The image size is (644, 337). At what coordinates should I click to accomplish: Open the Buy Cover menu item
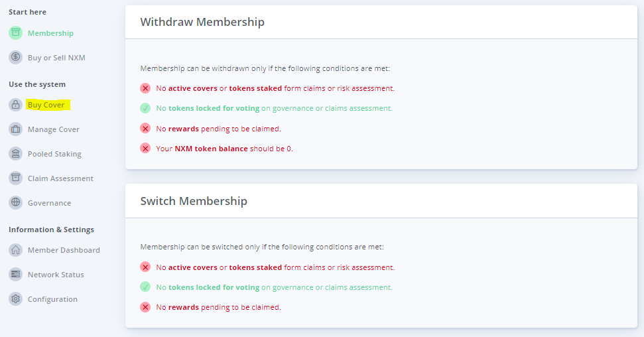[46, 105]
